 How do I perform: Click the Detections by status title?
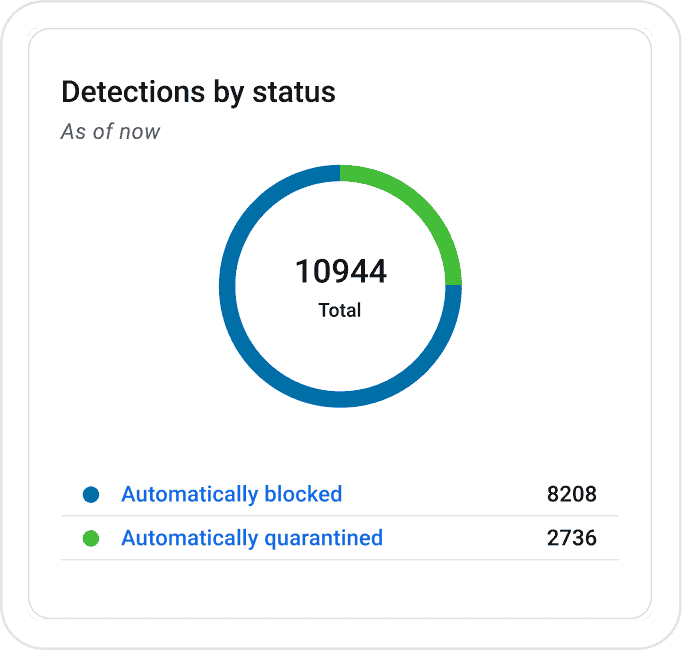[198, 92]
